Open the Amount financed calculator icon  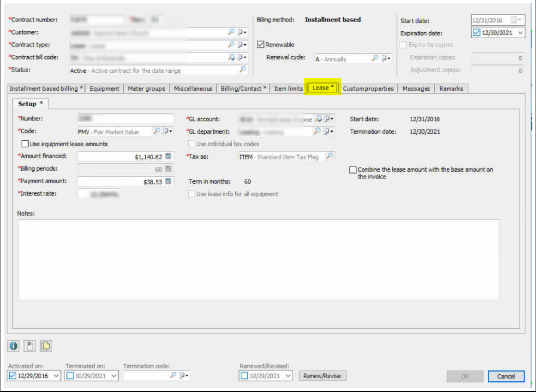[168, 157]
